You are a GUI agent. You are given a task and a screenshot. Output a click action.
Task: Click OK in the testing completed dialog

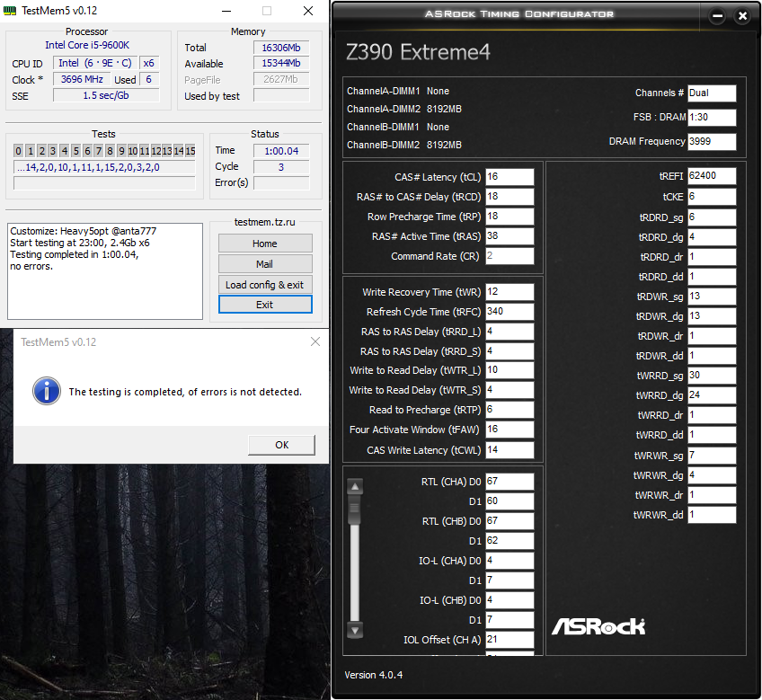click(x=281, y=445)
